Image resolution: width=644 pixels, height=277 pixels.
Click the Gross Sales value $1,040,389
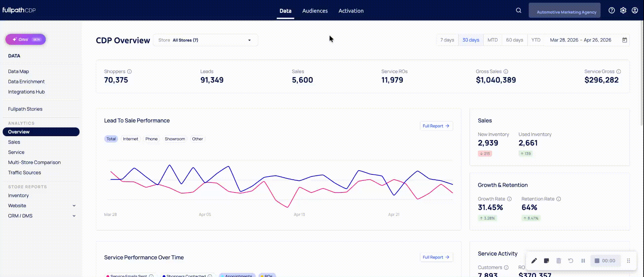[x=496, y=80]
